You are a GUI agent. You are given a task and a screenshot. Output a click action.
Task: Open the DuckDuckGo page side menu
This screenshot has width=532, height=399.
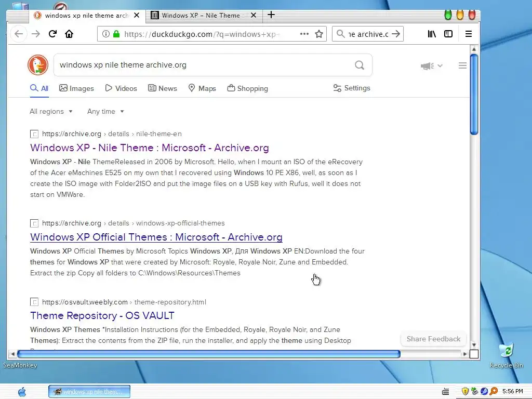462,65
